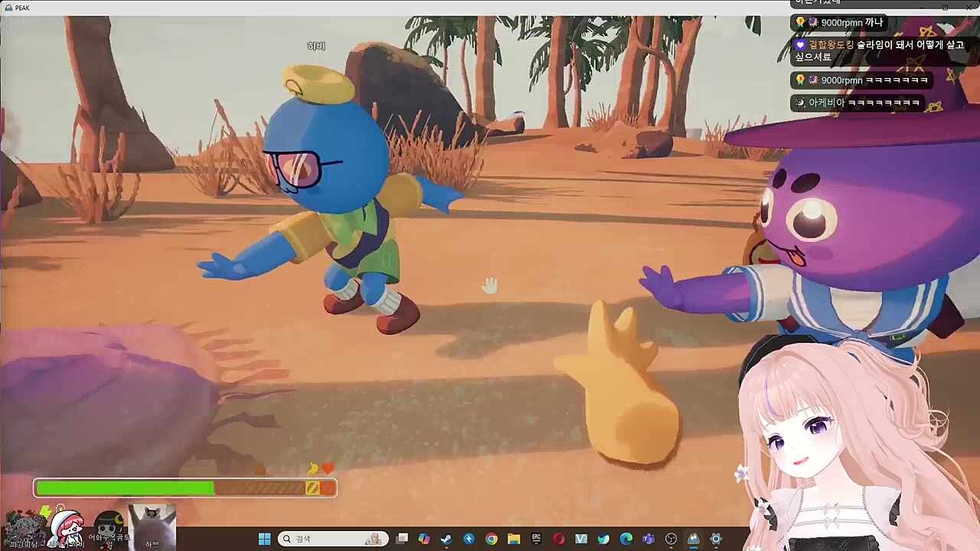Open Task View on the taskbar

402,539
